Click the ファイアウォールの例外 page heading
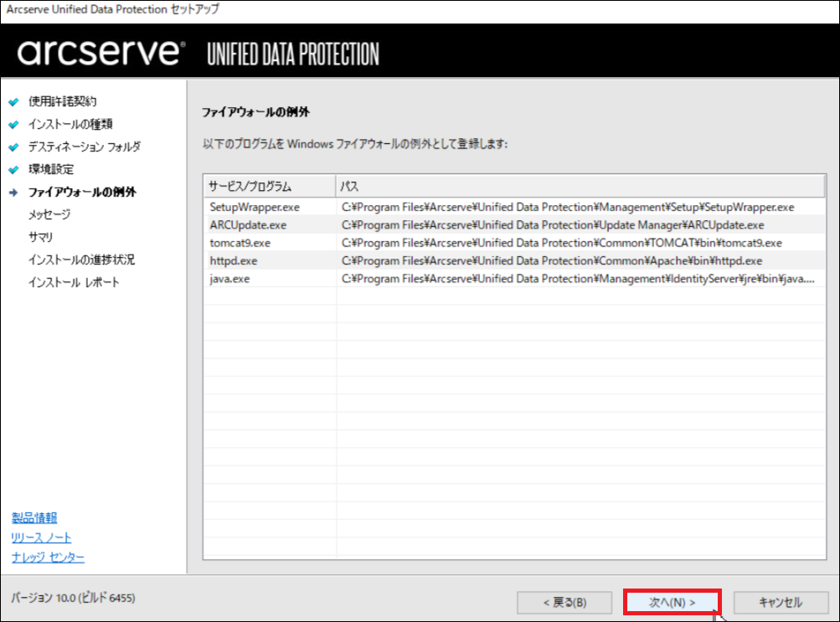This screenshot has width=840, height=622. tap(255, 112)
